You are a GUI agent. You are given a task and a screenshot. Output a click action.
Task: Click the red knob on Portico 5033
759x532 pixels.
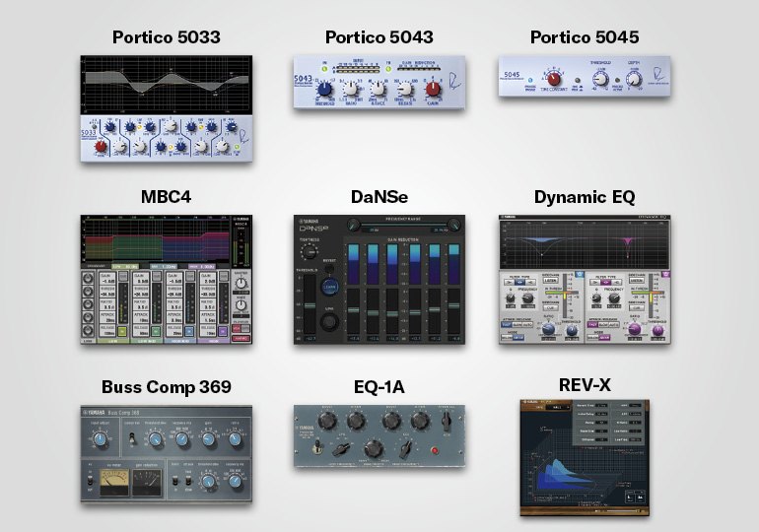100,147
